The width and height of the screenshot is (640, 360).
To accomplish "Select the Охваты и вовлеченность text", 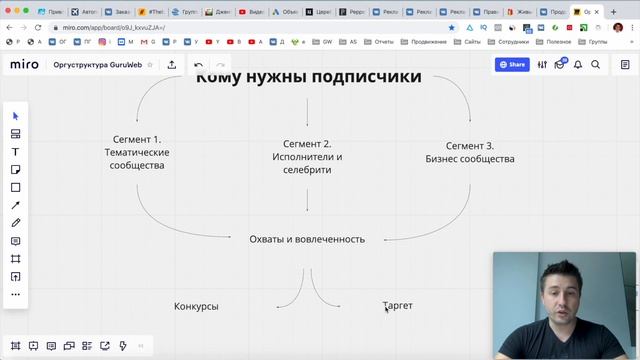I will [307, 239].
